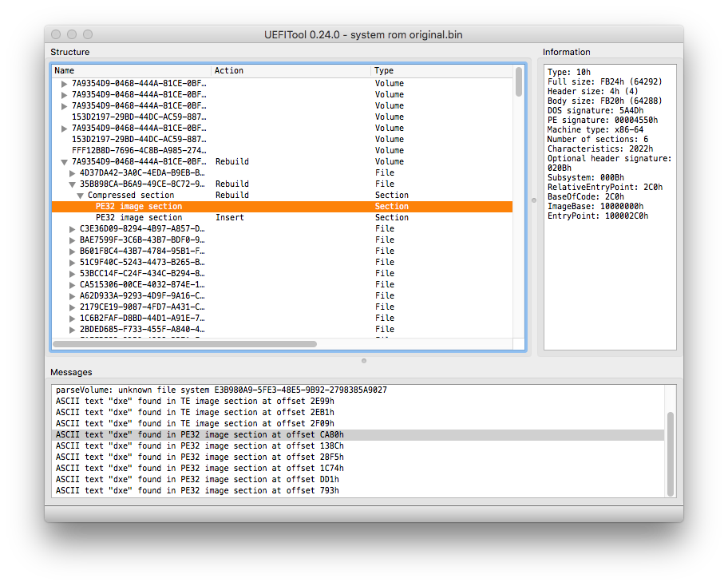
Task: Select the highlighted PE32 image section row
Action: coord(282,207)
